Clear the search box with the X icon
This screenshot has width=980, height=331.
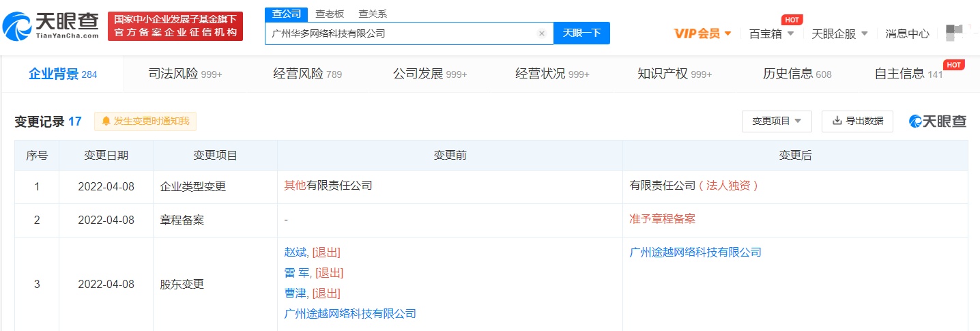pos(542,33)
